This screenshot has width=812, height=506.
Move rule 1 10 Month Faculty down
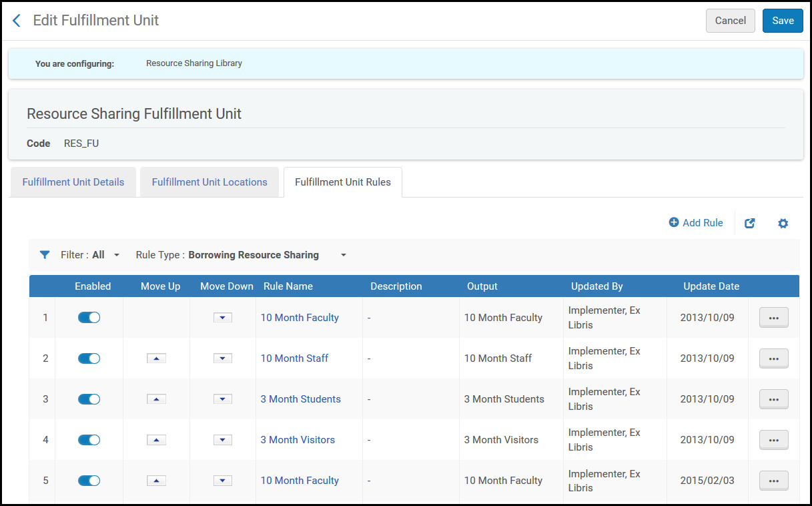(223, 318)
